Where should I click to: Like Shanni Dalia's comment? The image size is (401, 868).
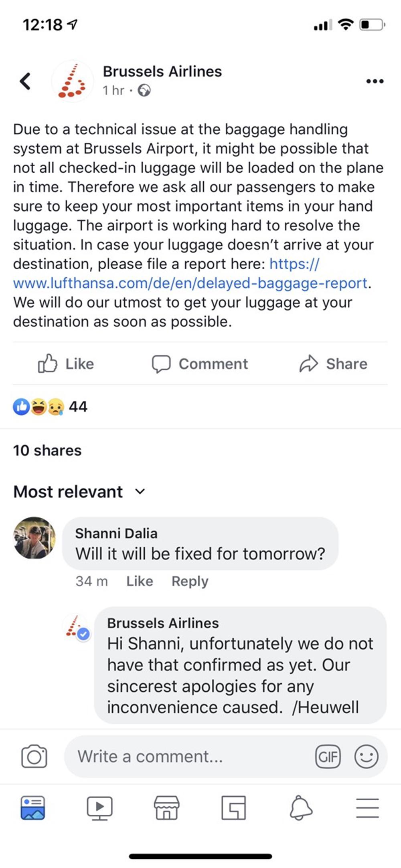click(x=140, y=581)
